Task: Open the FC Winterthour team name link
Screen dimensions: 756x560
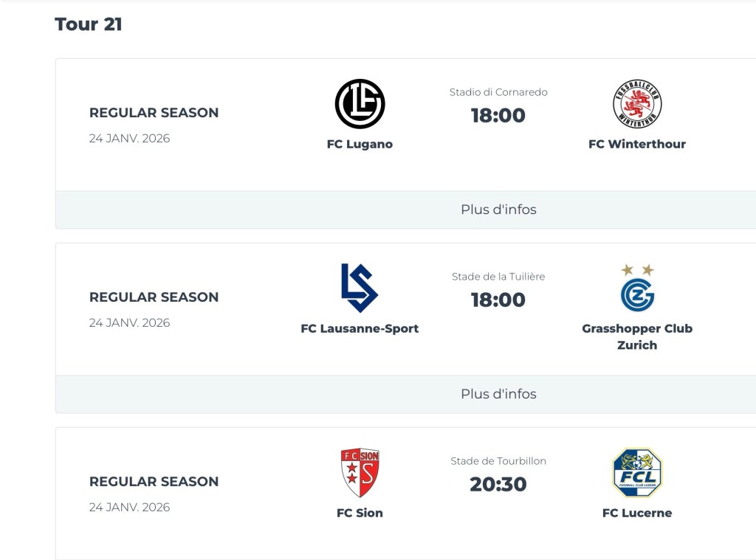Action: tap(636, 145)
